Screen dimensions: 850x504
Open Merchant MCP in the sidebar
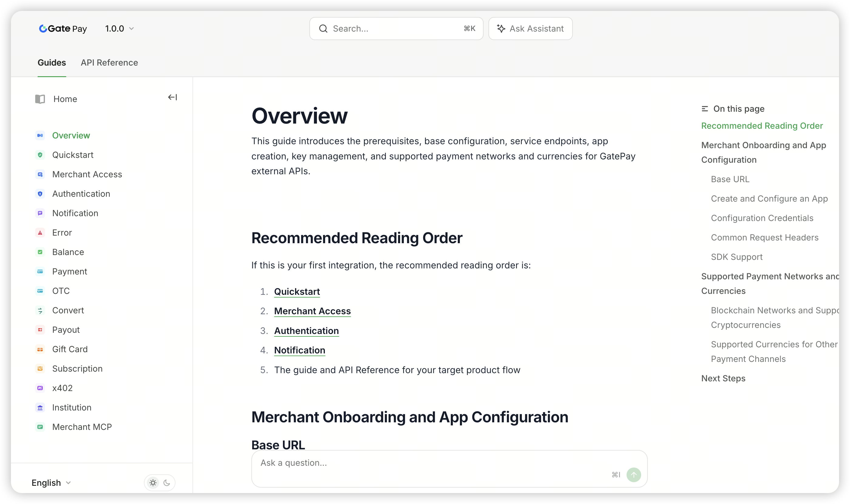tap(82, 427)
